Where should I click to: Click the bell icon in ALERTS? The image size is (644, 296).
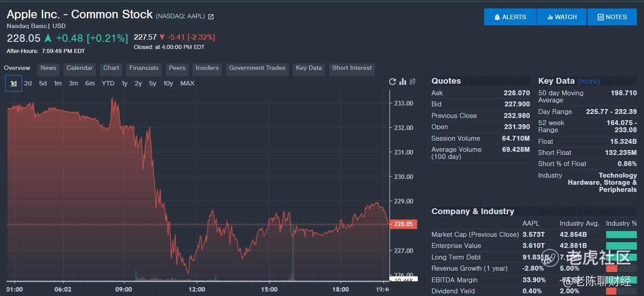click(497, 17)
